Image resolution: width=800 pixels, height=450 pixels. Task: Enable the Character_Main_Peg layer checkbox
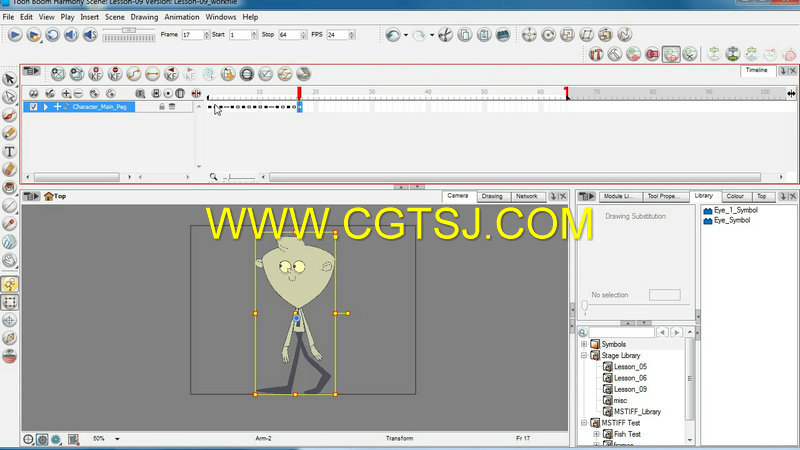[x=33, y=107]
